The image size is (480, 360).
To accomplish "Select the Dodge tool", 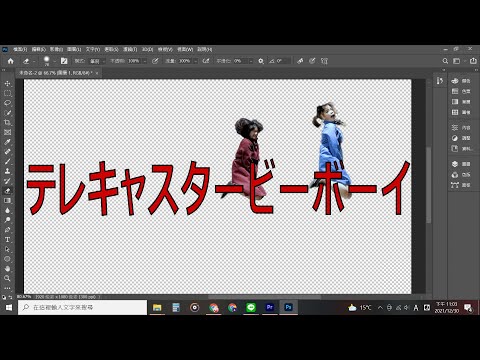I will 7,220.
